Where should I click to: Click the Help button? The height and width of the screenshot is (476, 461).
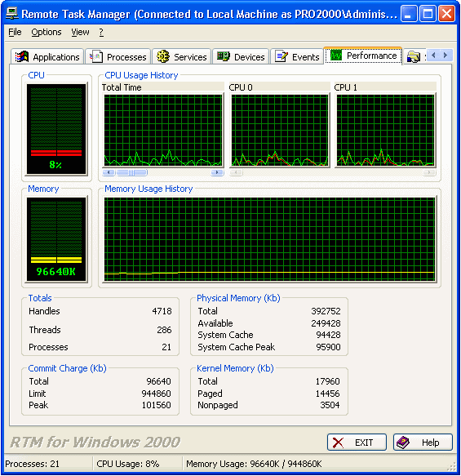point(423,443)
